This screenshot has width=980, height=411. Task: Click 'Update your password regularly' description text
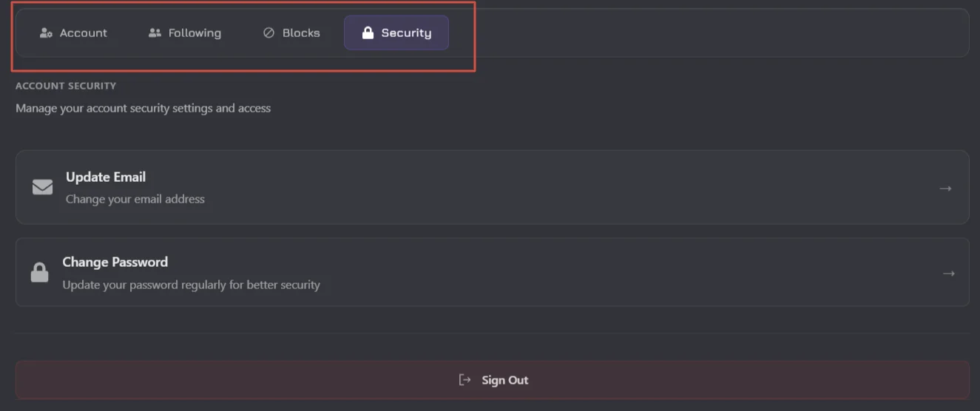click(191, 285)
